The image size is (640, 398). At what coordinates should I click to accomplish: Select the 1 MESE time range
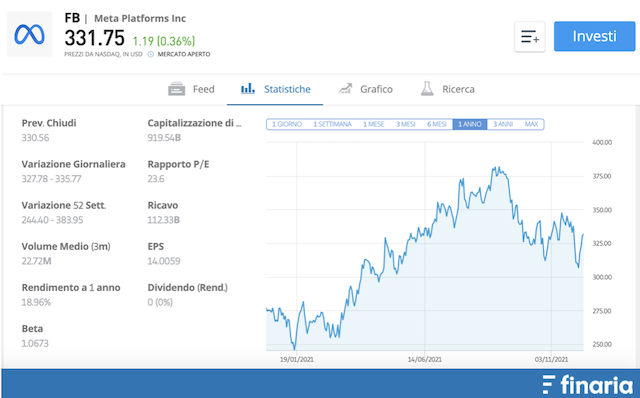[373, 124]
